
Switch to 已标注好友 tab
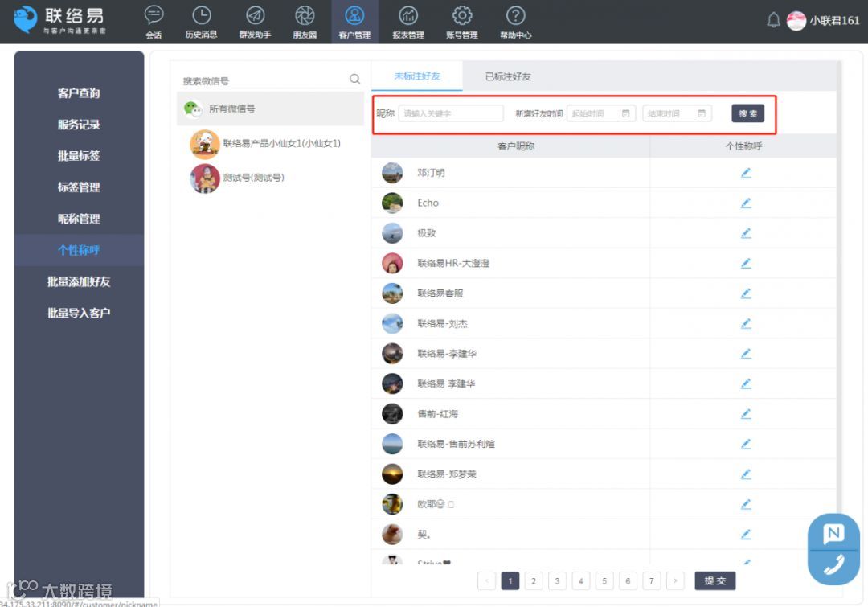coord(508,76)
